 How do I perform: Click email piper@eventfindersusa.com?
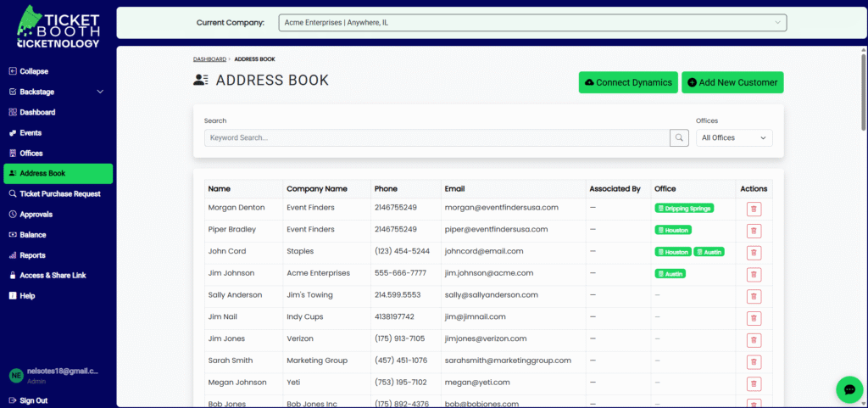[496, 229]
